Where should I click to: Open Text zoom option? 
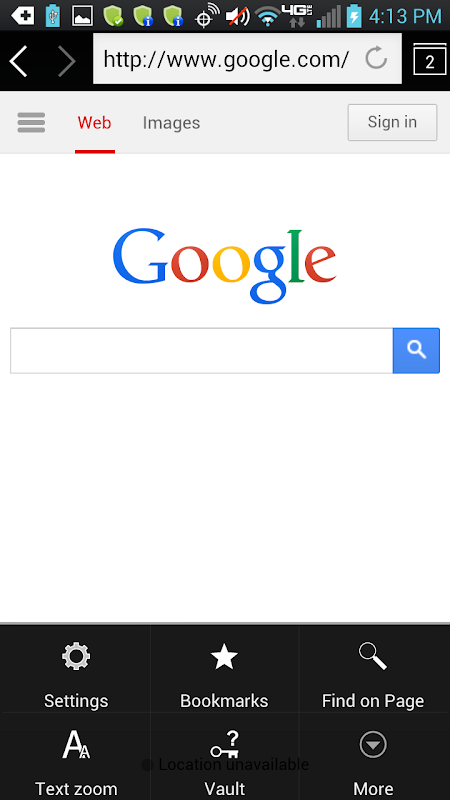click(76, 756)
